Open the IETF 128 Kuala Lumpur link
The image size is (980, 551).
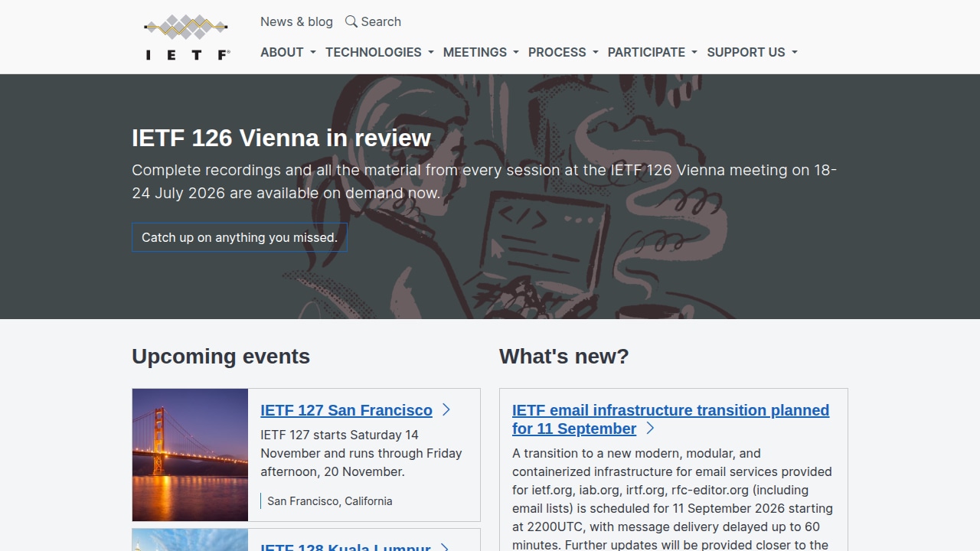coord(345,546)
